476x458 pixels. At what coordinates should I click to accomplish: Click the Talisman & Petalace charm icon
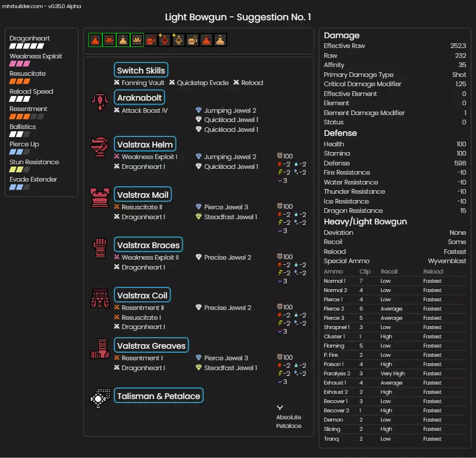click(100, 398)
